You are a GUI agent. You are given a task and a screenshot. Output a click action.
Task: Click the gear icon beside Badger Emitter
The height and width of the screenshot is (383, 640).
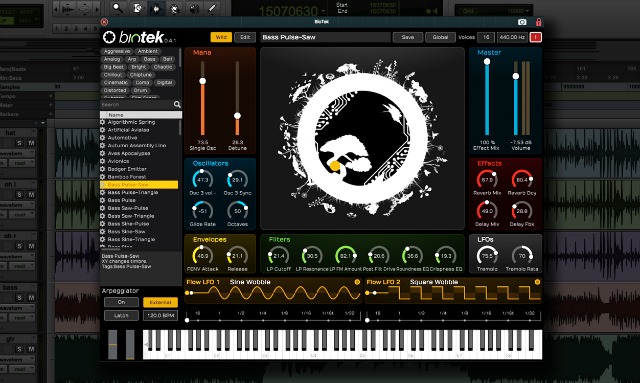(103, 169)
